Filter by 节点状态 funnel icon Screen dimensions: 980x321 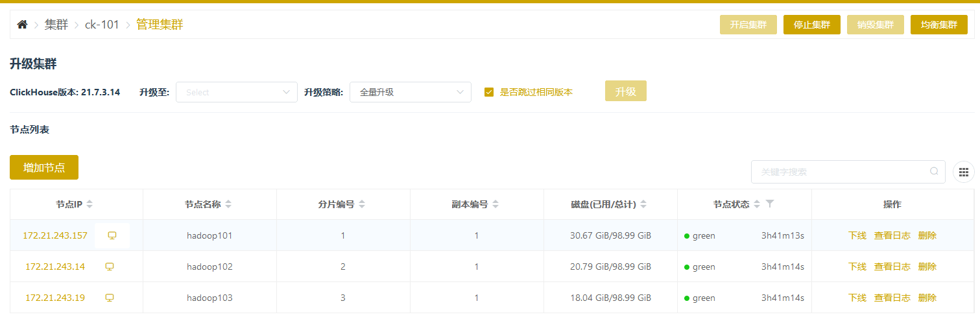point(770,204)
